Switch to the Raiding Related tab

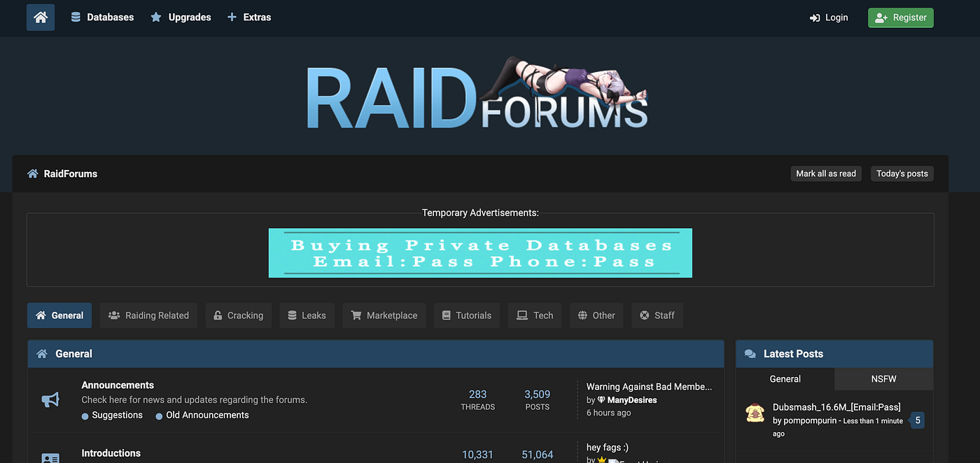tap(148, 315)
